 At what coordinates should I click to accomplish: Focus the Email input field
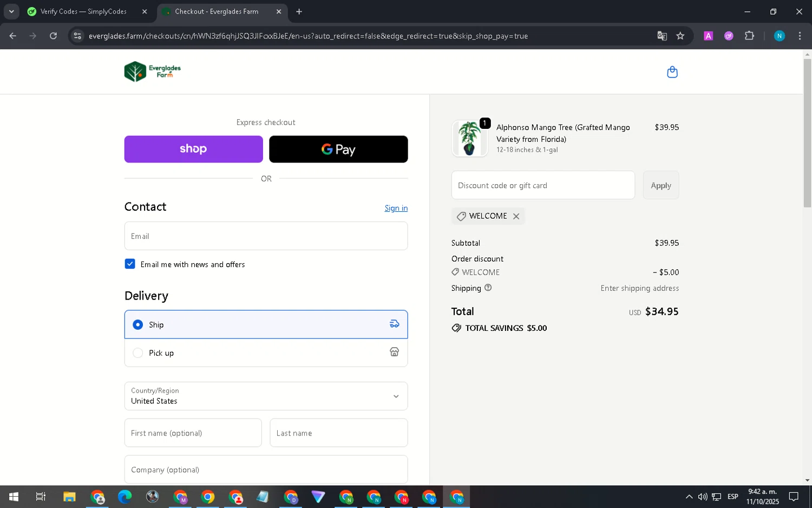click(266, 236)
